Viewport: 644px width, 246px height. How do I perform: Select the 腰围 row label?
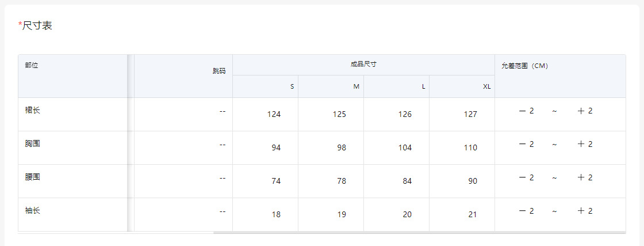click(x=32, y=177)
